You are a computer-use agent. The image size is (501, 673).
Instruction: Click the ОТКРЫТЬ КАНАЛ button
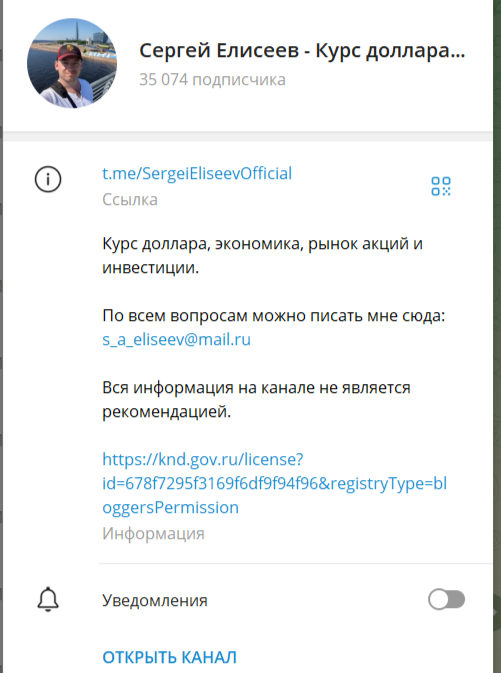[x=170, y=657]
